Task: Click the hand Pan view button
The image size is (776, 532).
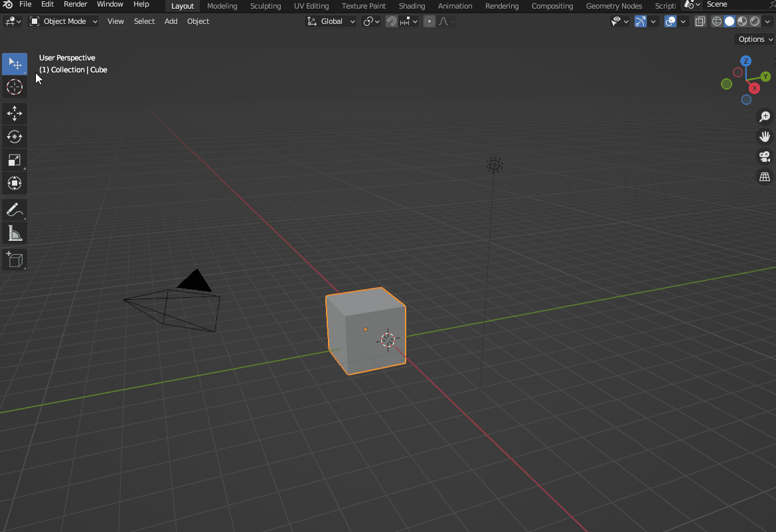Action: pos(765,137)
